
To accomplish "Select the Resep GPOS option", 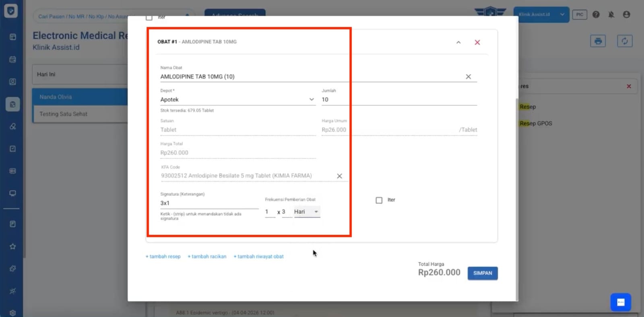I will click(536, 123).
